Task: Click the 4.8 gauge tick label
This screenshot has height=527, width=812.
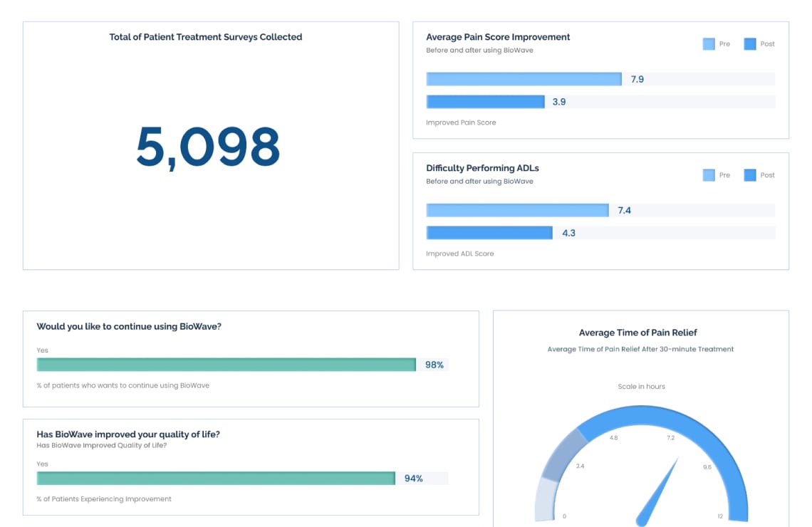Action: [x=614, y=438]
